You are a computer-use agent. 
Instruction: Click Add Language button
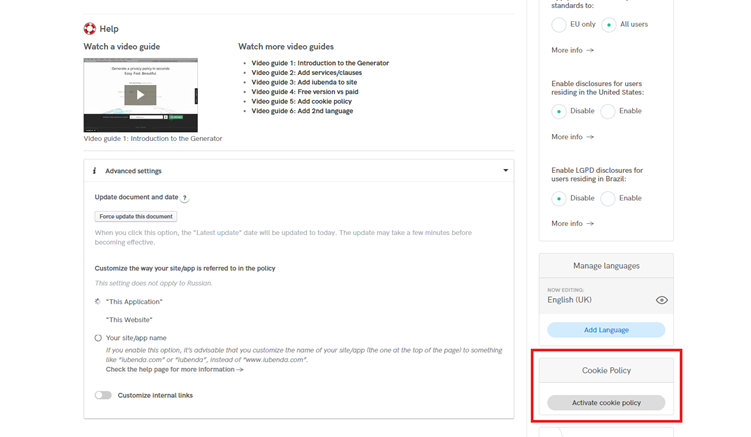click(606, 330)
